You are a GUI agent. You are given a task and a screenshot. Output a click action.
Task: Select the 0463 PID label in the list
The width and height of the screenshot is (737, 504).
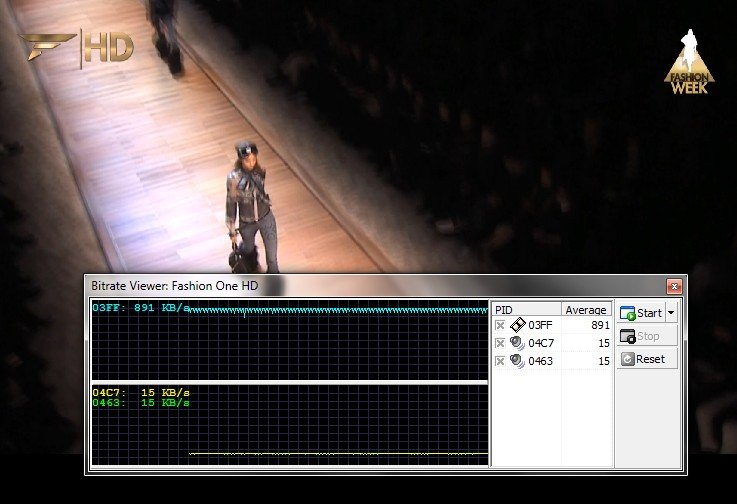point(541,361)
